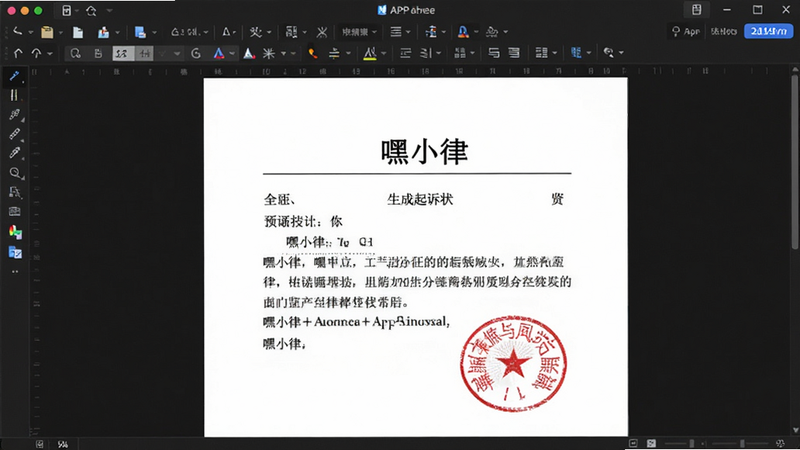Open dropdown beside yellow underlined A icon
Image resolution: width=800 pixels, height=450 pixels.
383,53
